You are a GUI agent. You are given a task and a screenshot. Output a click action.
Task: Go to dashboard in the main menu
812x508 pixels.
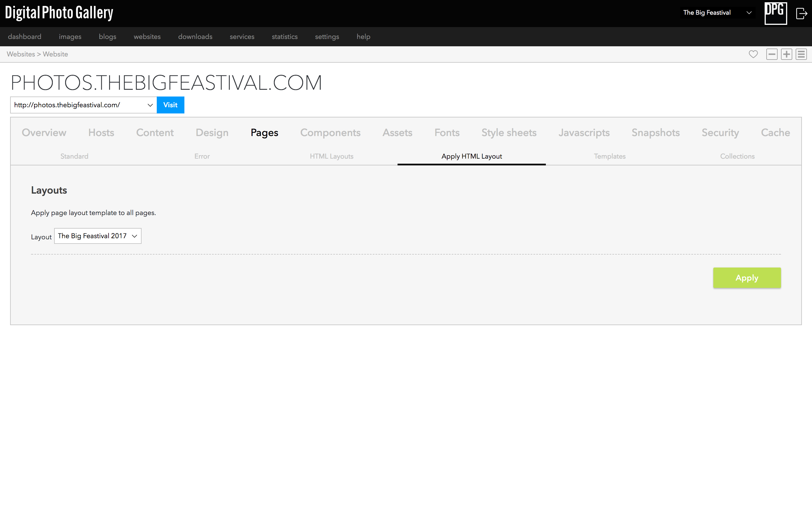[25, 37]
